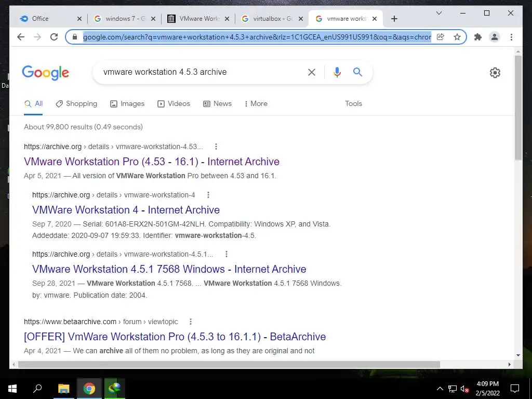The height and width of the screenshot is (399, 532).
Task: Expand the More search filters
Action: coord(256,104)
